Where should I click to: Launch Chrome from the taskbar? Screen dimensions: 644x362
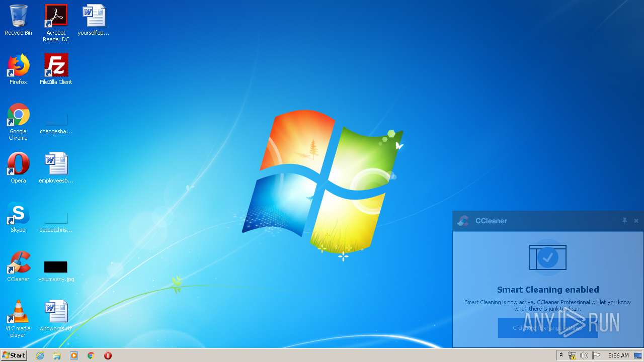pos(91,355)
